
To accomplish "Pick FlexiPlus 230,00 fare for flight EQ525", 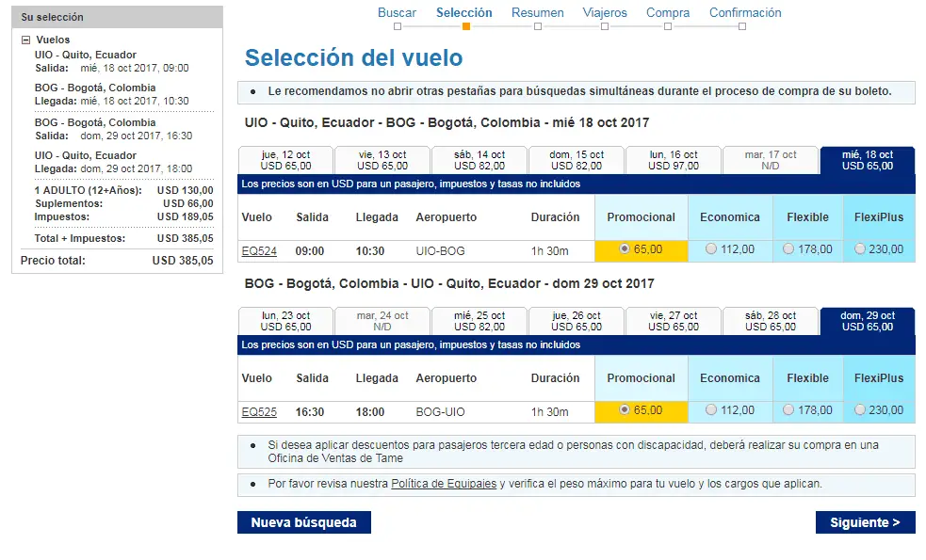I will [x=859, y=410].
